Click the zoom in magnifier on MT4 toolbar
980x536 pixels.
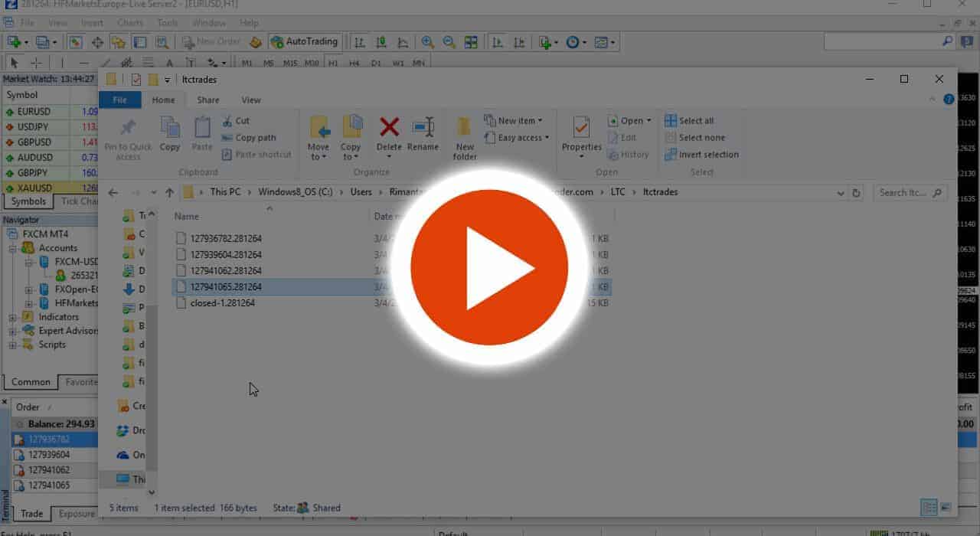point(428,42)
